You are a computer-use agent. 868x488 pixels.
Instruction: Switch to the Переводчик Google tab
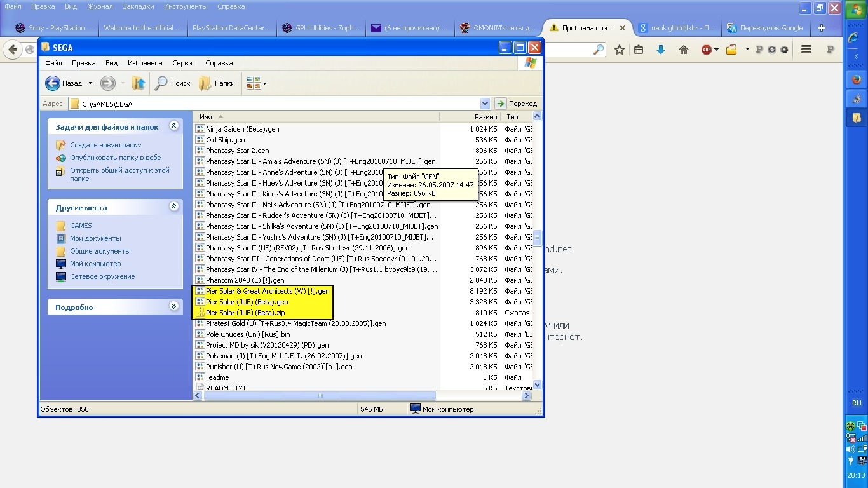click(x=765, y=28)
